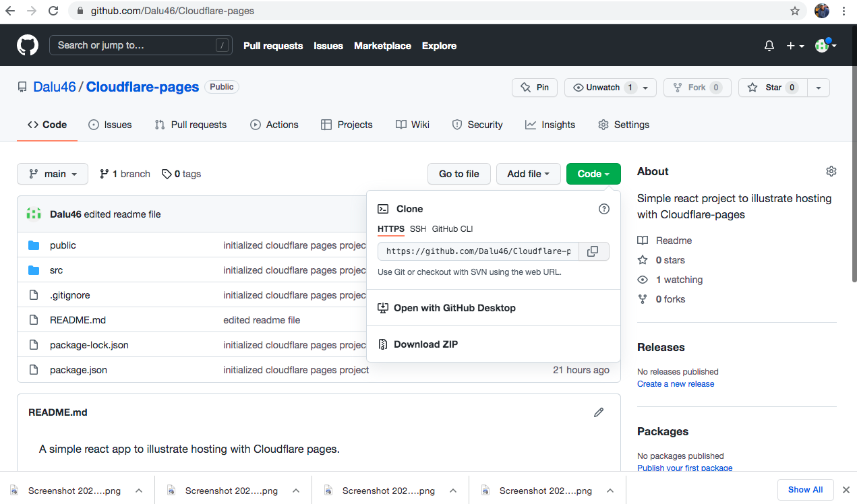Screen dimensions: 857x504
Task: Switch to the Security tab
Action: [x=477, y=125]
